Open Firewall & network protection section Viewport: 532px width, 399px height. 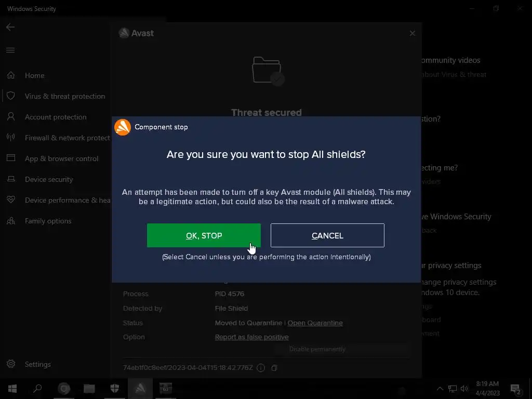[x=68, y=138]
